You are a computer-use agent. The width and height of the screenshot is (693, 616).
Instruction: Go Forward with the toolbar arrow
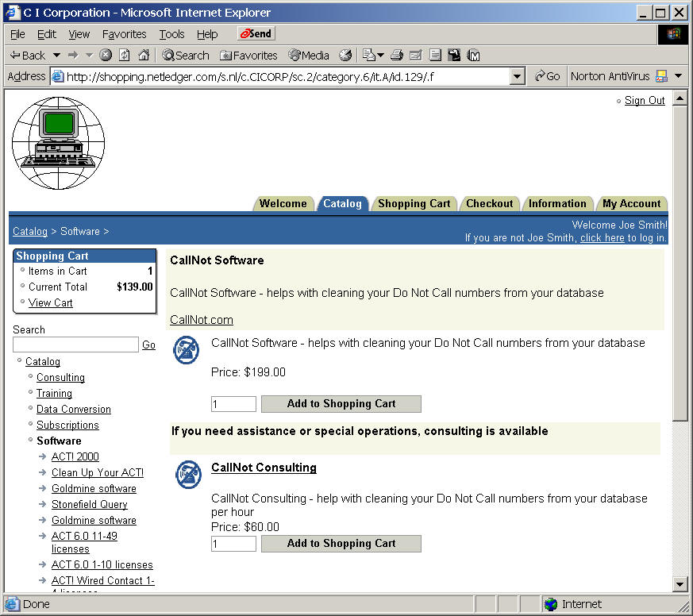(73, 56)
